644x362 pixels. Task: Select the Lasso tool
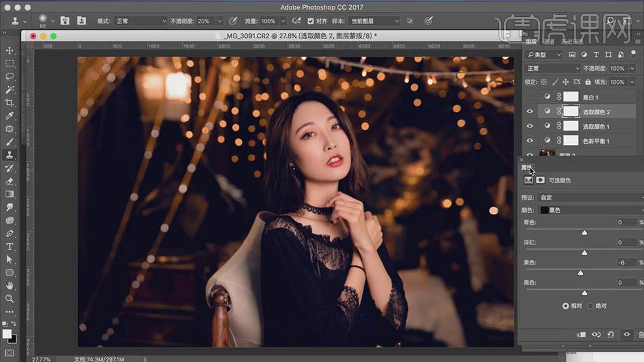coord(10,77)
